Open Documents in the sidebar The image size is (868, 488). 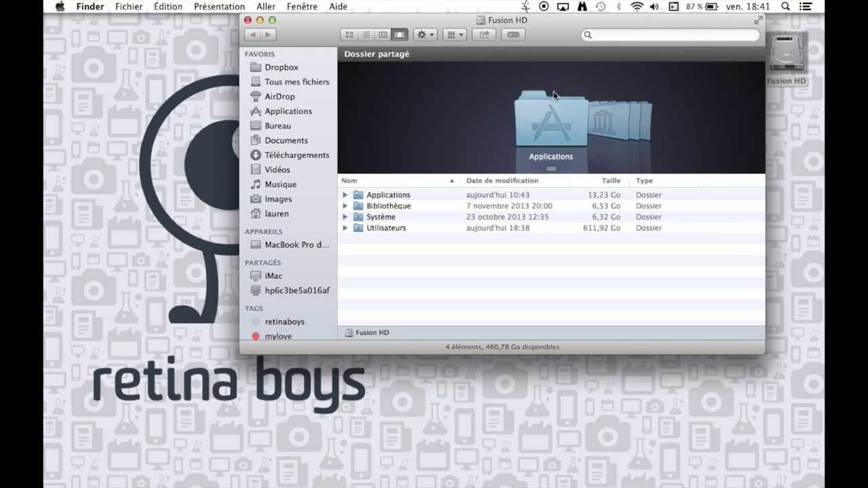click(286, 140)
